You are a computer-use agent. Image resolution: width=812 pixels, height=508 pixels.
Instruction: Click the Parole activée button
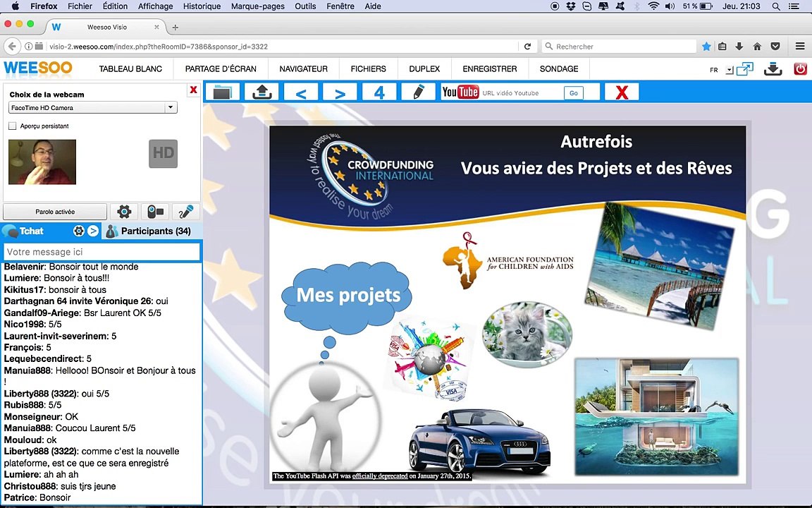55,212
